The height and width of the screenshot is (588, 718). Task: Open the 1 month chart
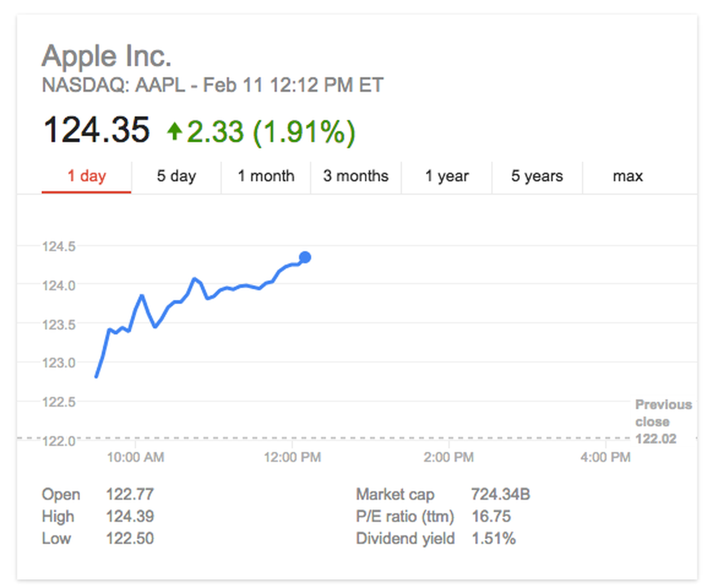(266, 176)
